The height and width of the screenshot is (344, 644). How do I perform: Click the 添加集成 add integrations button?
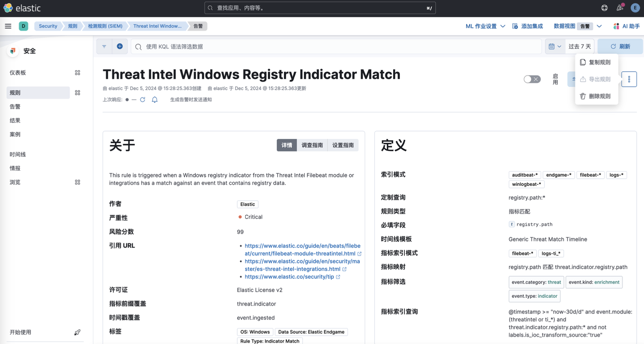[527, 26]
